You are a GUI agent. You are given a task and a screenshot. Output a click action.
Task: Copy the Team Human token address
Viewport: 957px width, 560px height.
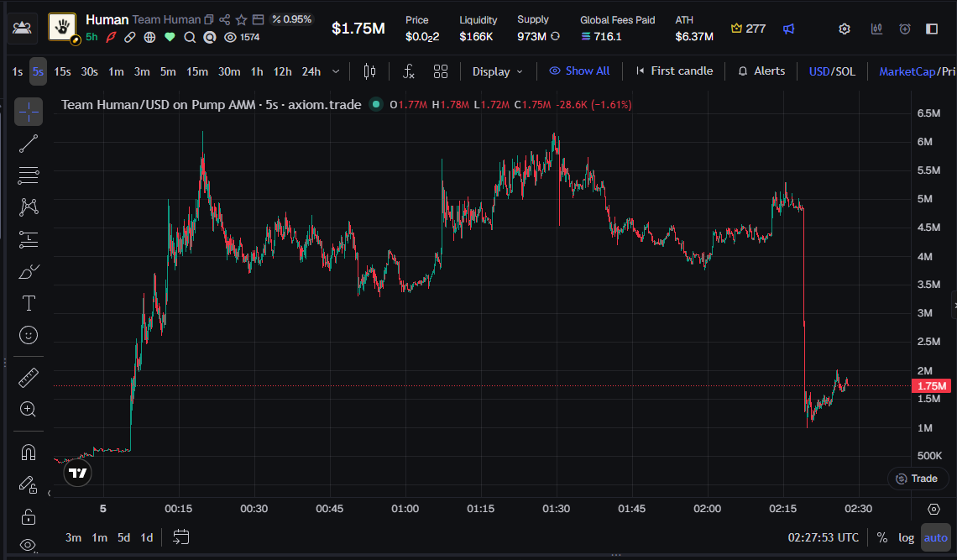click(x=209, y=19)
